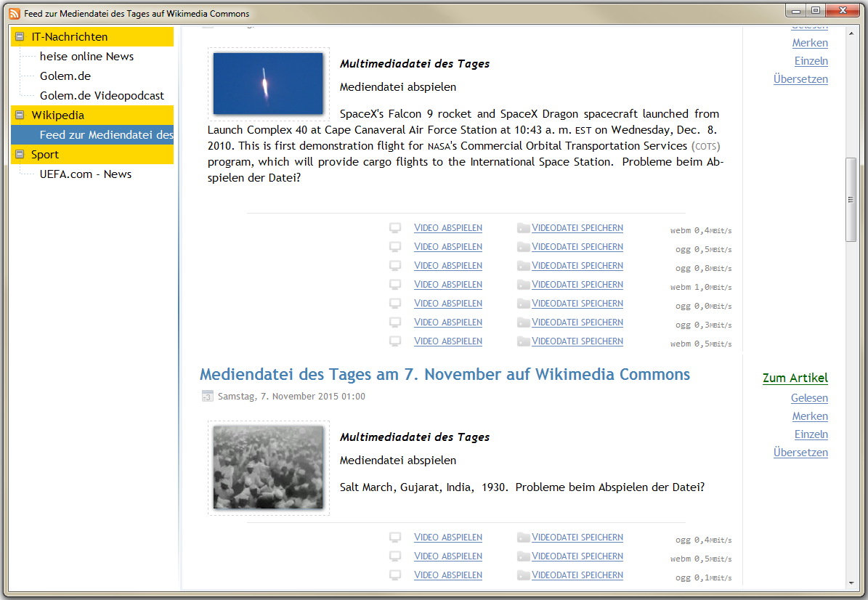Screen dimensions: 868x600
Task: Click play icon for ogg 0,5MBit/s SpaceX video
Action: click(394, 247)
